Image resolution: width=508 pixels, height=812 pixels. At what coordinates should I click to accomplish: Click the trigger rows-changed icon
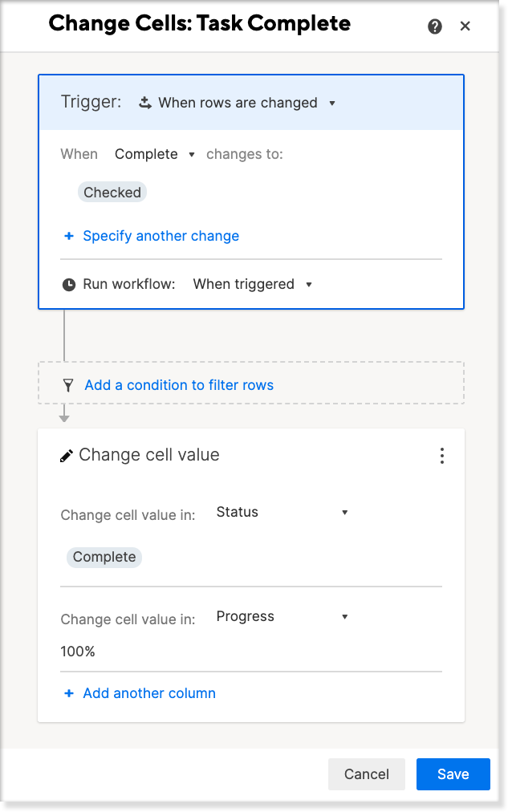(x=145, y=103)
